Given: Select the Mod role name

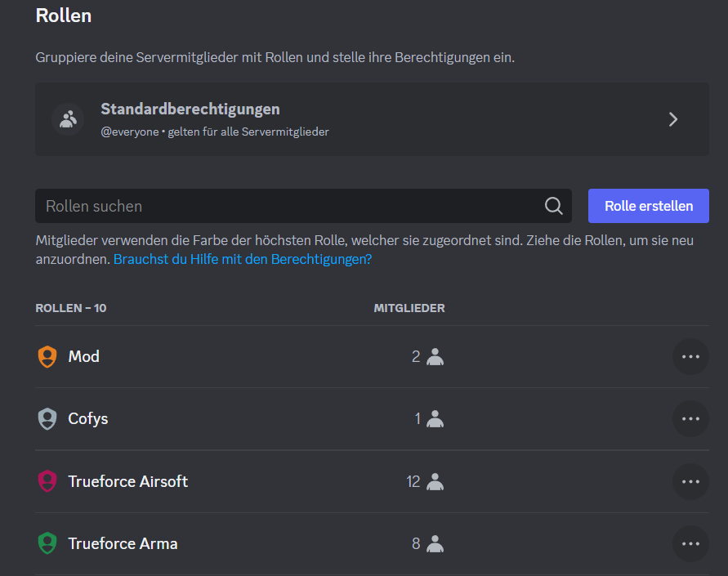Looking at the screenshot, I should click(83, 357).
